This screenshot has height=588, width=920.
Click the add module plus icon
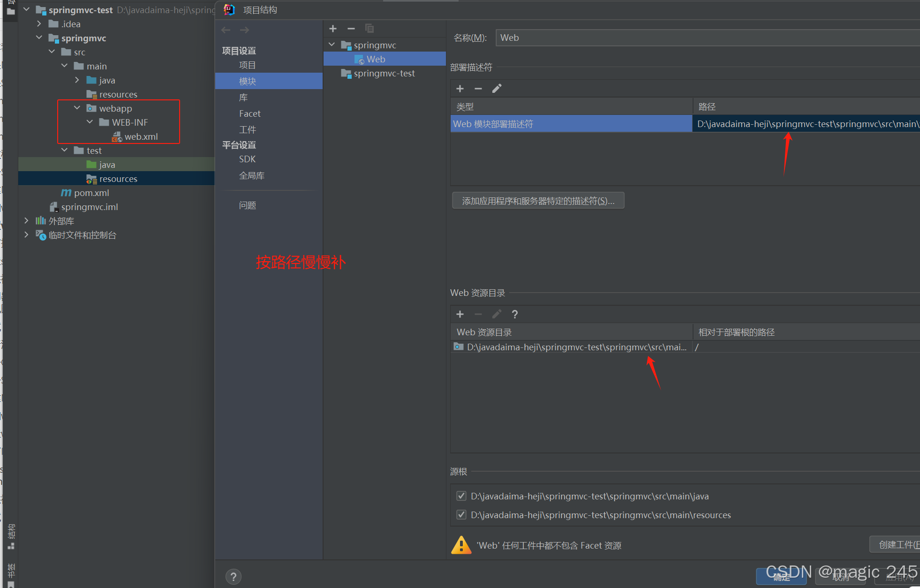pyautogui.click(x=333, y=29)
